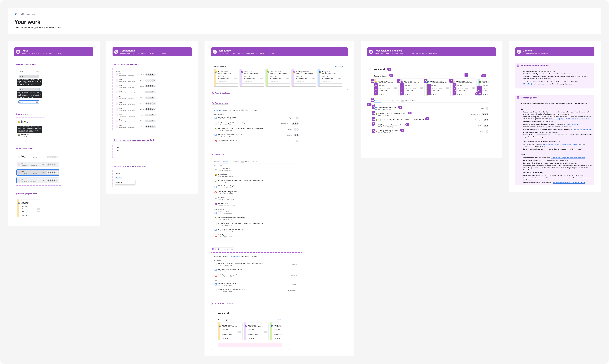Select the Boards tab in the Worked on tab template
This screenshot has width=609, height=364.
pos(254,110)
